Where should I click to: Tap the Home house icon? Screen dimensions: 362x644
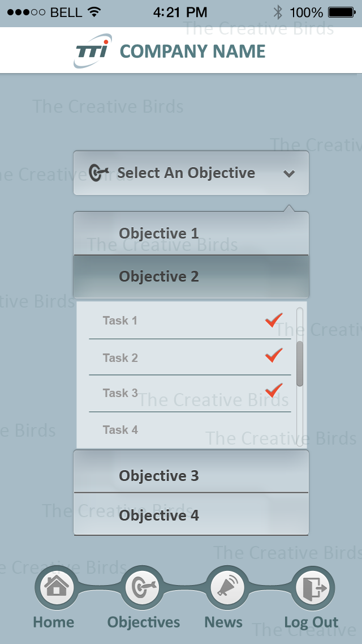[x=57, y=587]
